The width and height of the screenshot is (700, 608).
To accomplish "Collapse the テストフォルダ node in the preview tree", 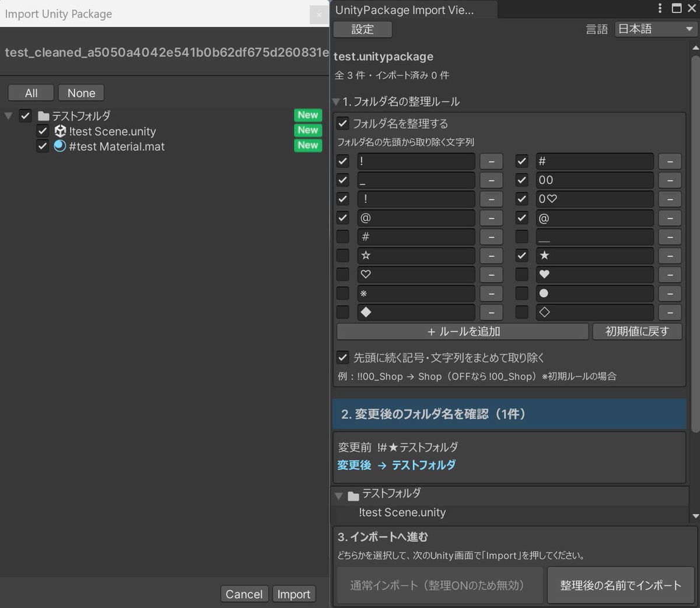I will coord(339,496).
